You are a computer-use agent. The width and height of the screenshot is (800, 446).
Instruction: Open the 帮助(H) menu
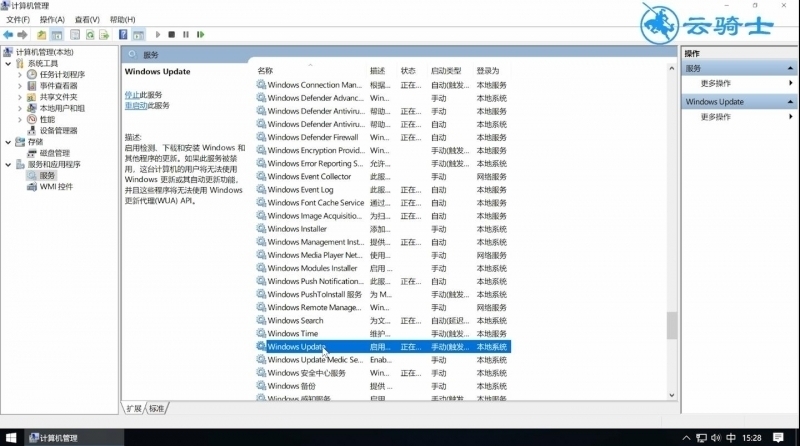coord(122,19)
